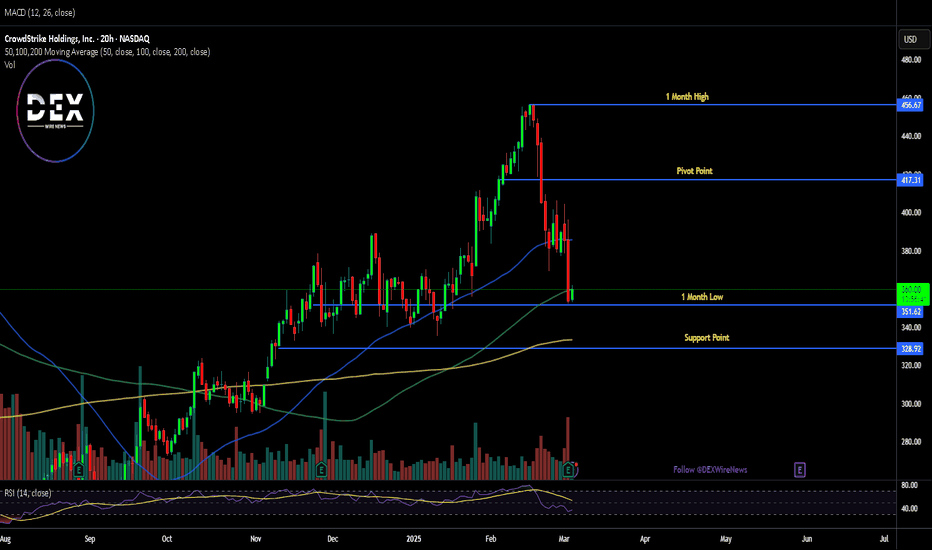Click the 480.00 price axis label
This screenshot has width=932, height=550.
[x=911, y=60]
